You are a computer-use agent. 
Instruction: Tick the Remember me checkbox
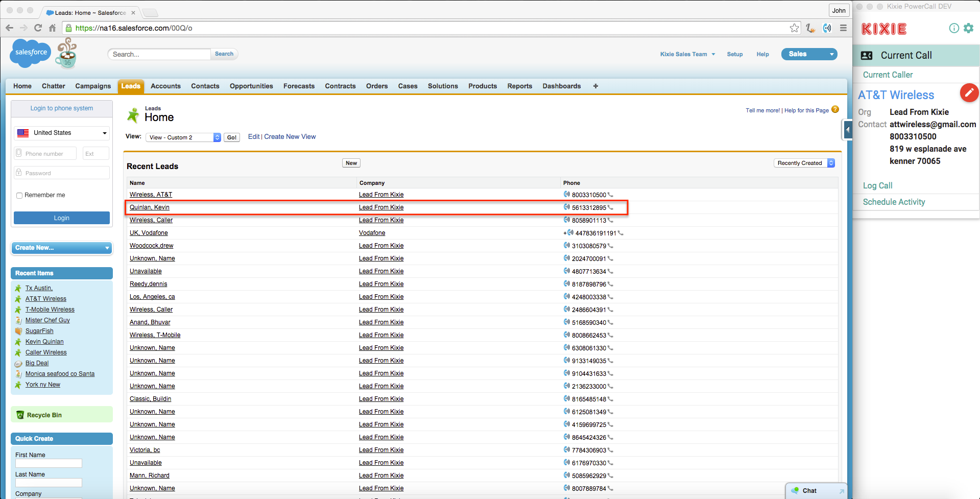[19, 196]
